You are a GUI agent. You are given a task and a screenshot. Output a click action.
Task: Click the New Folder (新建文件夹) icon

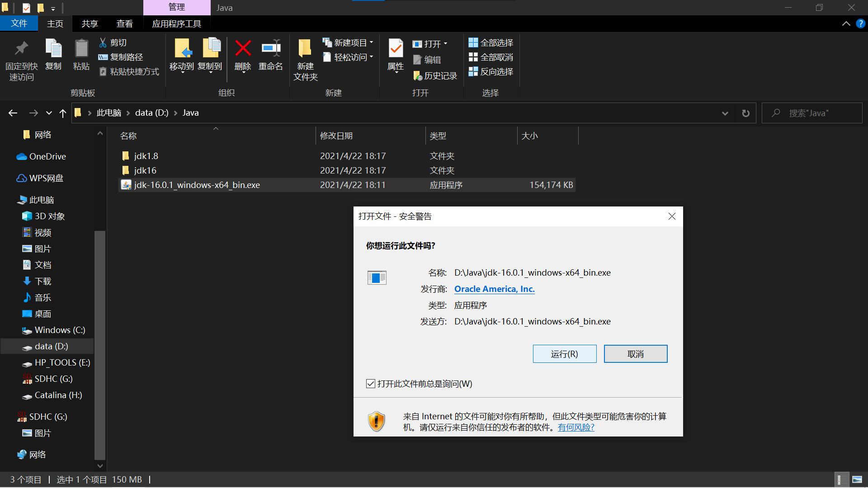point(305,48)
